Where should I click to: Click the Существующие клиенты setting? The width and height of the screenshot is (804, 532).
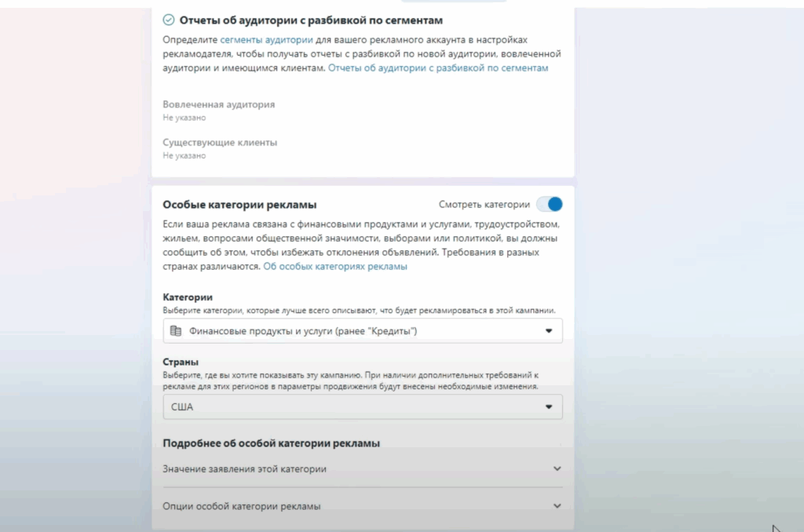220,143
